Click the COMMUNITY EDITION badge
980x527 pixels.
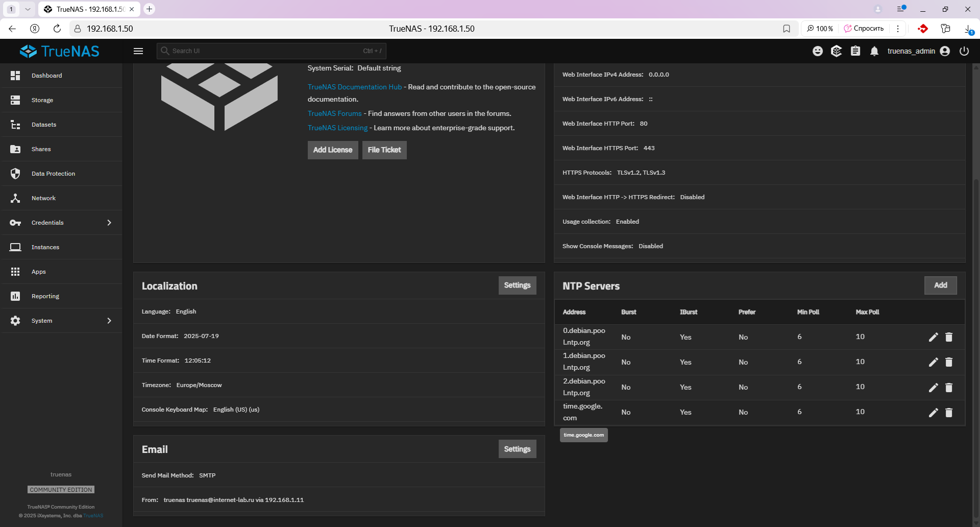click(x=61, y=490)
